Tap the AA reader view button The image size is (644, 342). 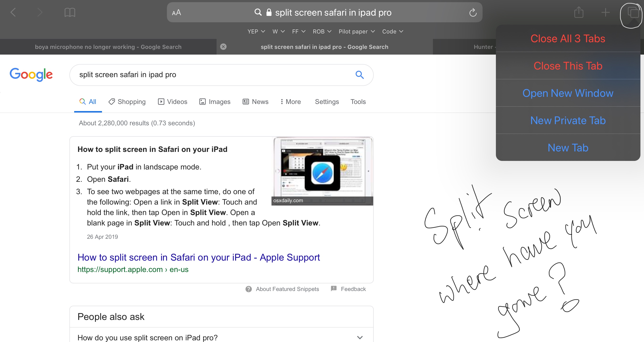[x=176, y=13]
